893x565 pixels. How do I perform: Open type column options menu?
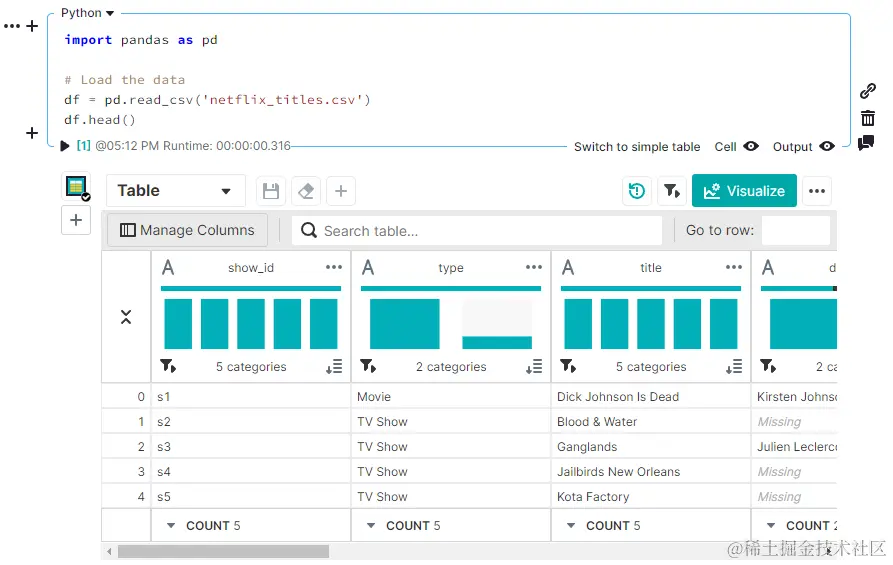534,267
